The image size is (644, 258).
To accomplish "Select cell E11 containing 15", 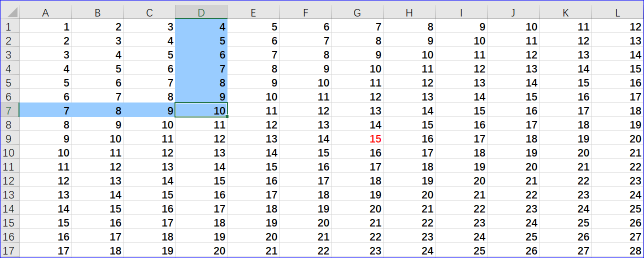I will [x=253, y=166].
